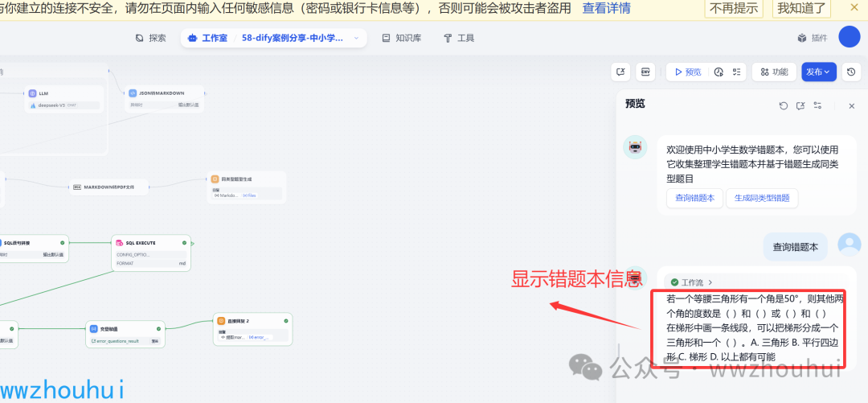Image resolution: width=868 pixels, height=403 pixels.
Task: Click the output handle of SQL EXECUTE node
Action: (191, 243)
